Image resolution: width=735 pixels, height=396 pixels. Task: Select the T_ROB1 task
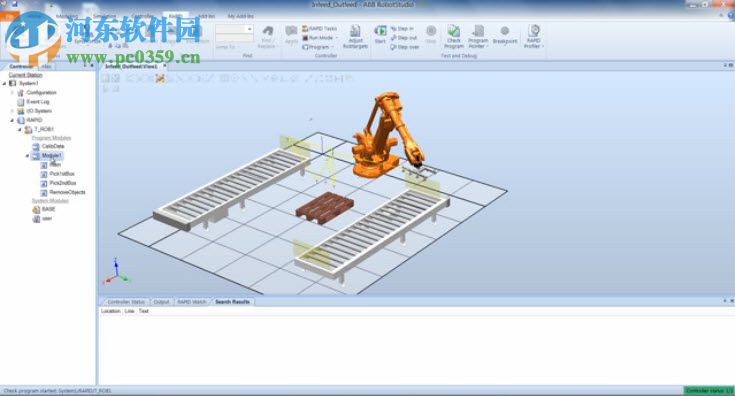44,129
